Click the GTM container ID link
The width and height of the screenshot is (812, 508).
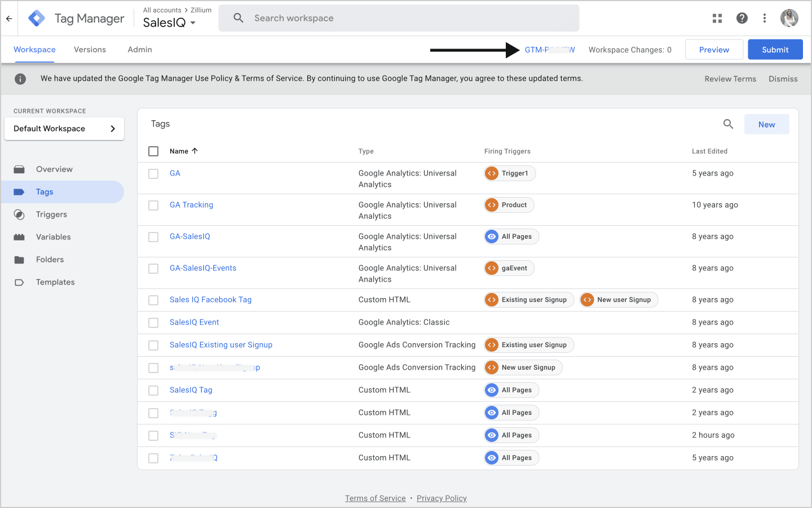click(x=550, y=50)
